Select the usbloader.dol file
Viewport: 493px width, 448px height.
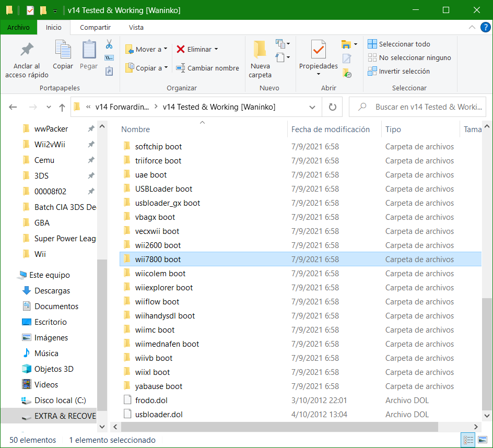[301, 414]
